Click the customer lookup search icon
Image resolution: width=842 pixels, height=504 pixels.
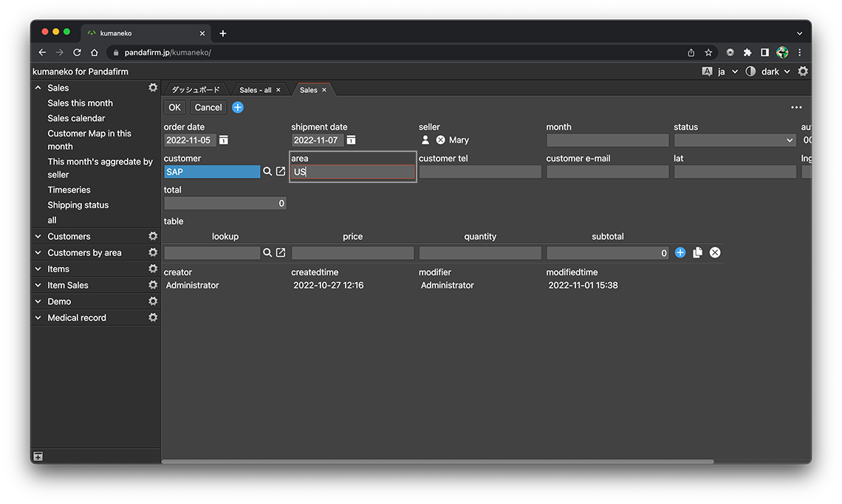point(267,172)
